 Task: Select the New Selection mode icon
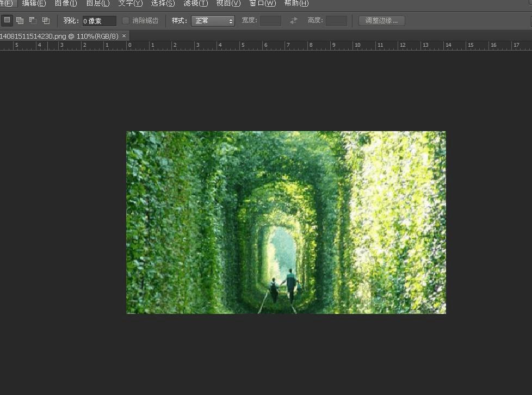coord(7,21)
